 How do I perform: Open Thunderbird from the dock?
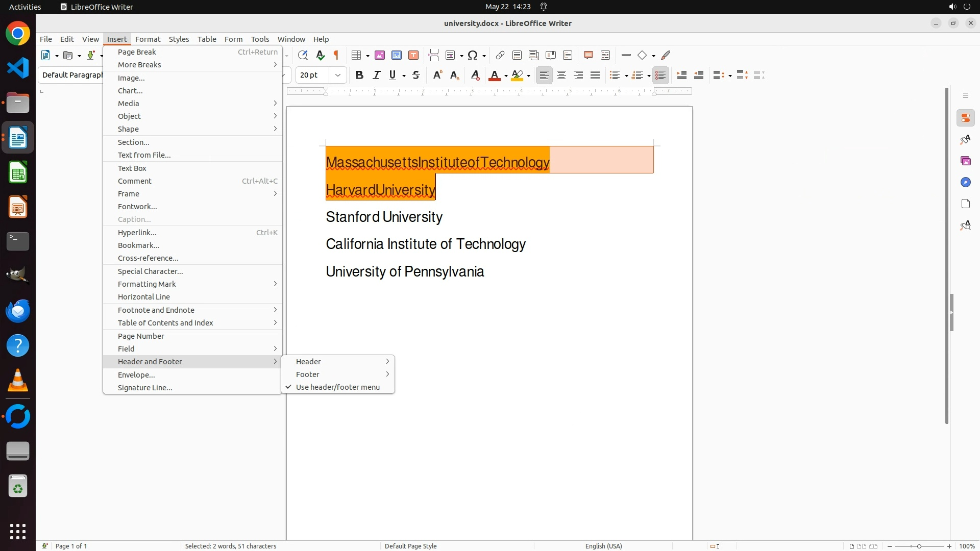pyautogui.click(x=18, y=311)
